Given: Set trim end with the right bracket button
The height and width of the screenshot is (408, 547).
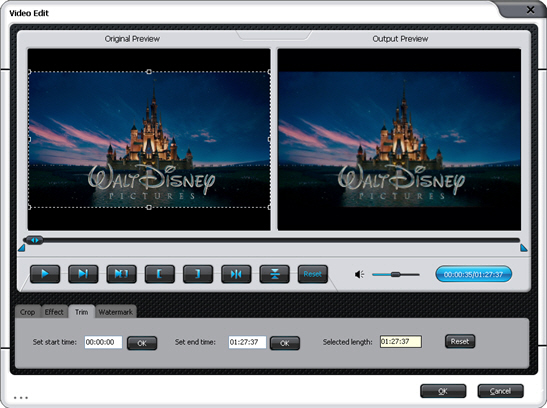Looking at the screenshot, I should point(198,274).
